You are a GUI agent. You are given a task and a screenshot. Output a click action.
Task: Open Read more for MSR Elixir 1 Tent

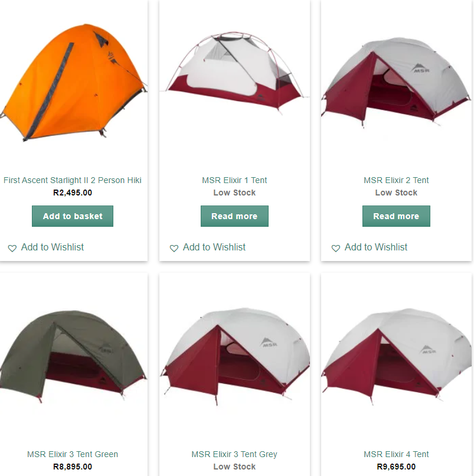(234, 216)
